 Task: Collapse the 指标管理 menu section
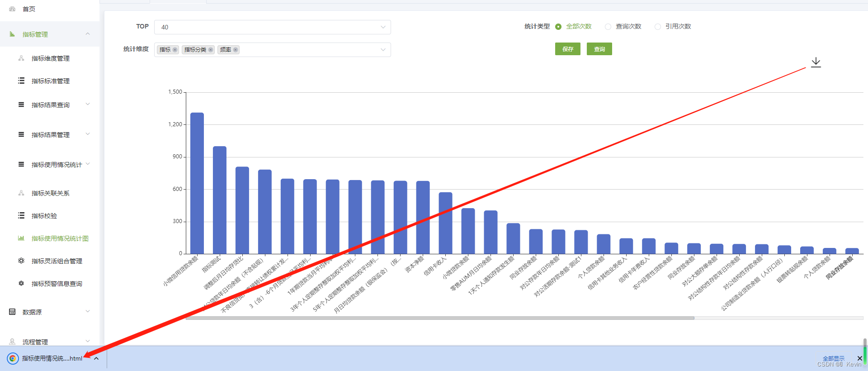pyautogui.click(x=88, y=34)
